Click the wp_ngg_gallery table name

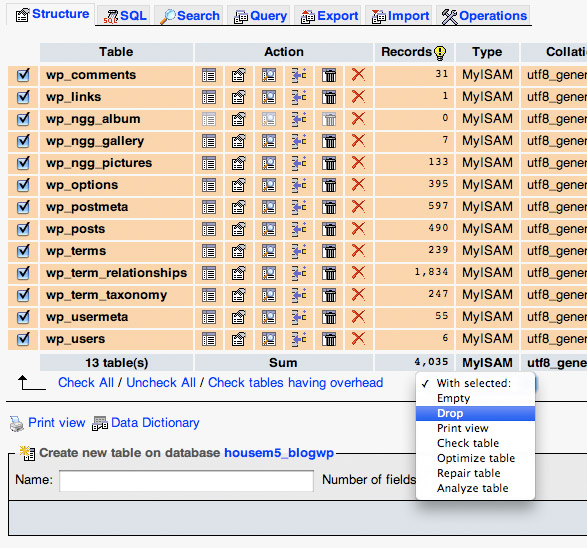[x=95, y=141]
